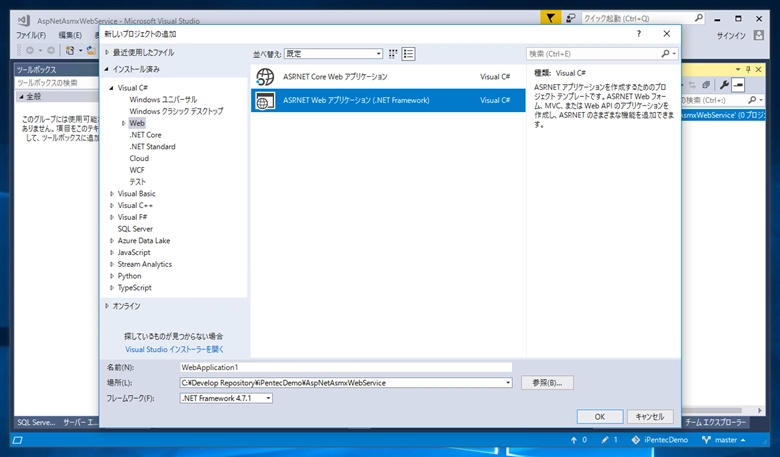Click the Browse button for location
The width and height of the screenshot is (780, 457).
tap(547, 383)
